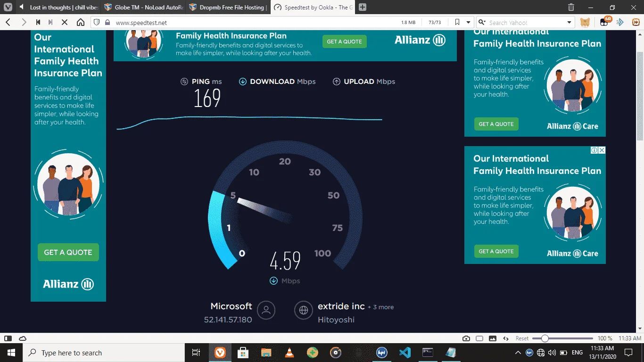
Task: Go to the home page
Action: point(81,22)
